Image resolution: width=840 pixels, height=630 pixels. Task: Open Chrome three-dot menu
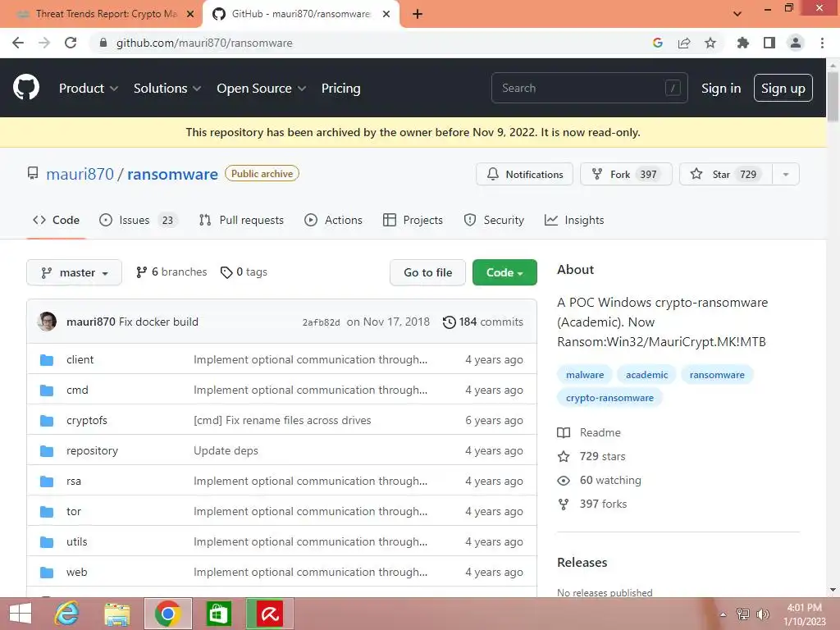822,43
